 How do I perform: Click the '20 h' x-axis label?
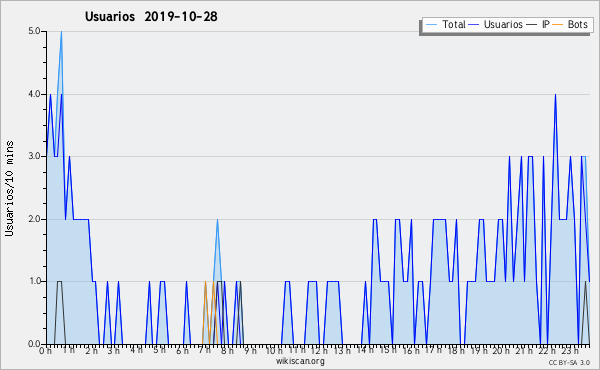(x=501, y=351)
